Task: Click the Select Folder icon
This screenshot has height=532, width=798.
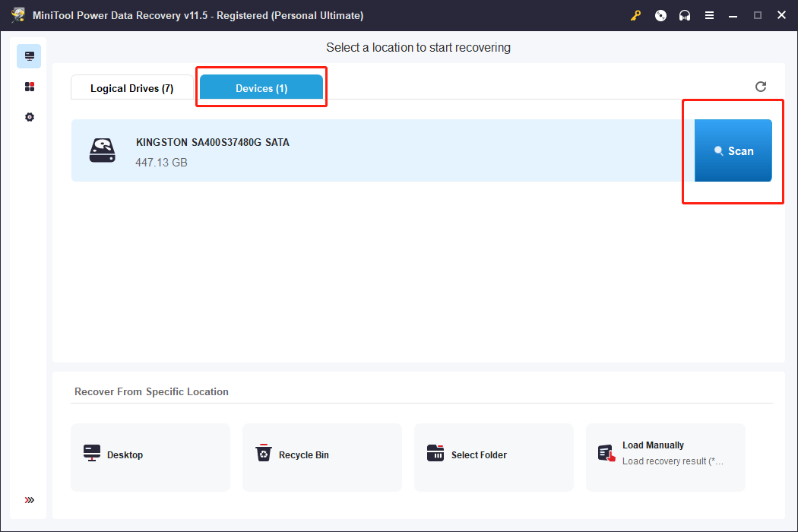Action: [435, 453]
